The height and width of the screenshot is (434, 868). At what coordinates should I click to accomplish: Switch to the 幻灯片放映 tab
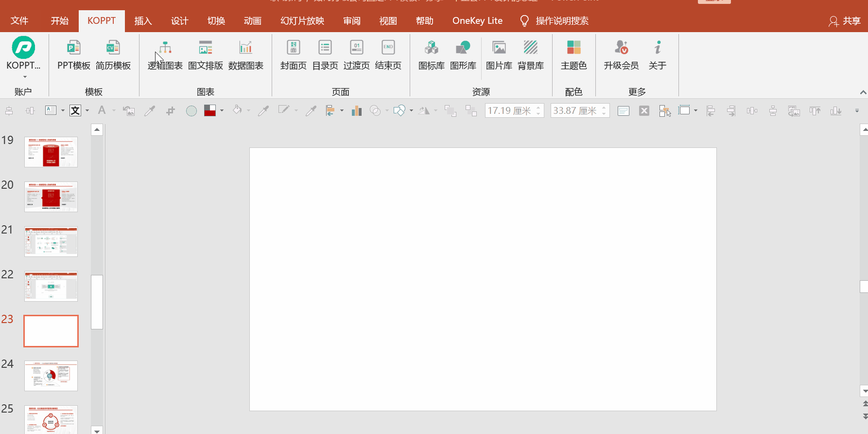pos(302,21)
